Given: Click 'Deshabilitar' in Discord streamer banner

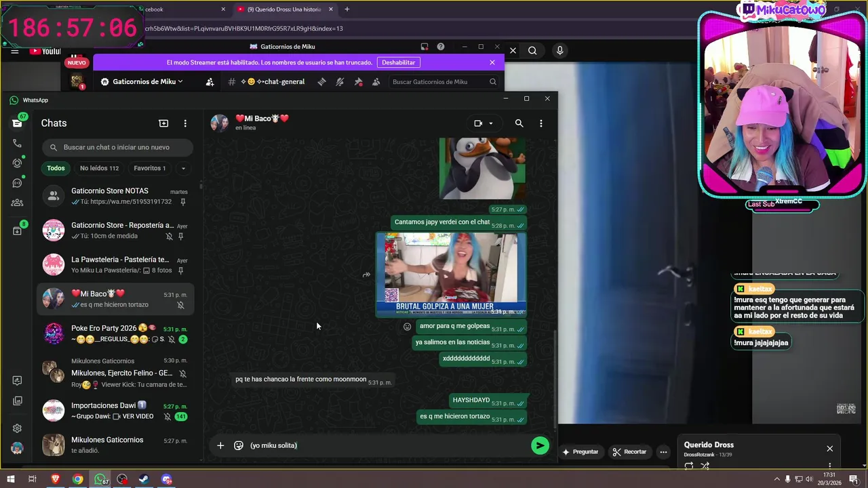Looking at the screenshot, I should click(398, 62).
